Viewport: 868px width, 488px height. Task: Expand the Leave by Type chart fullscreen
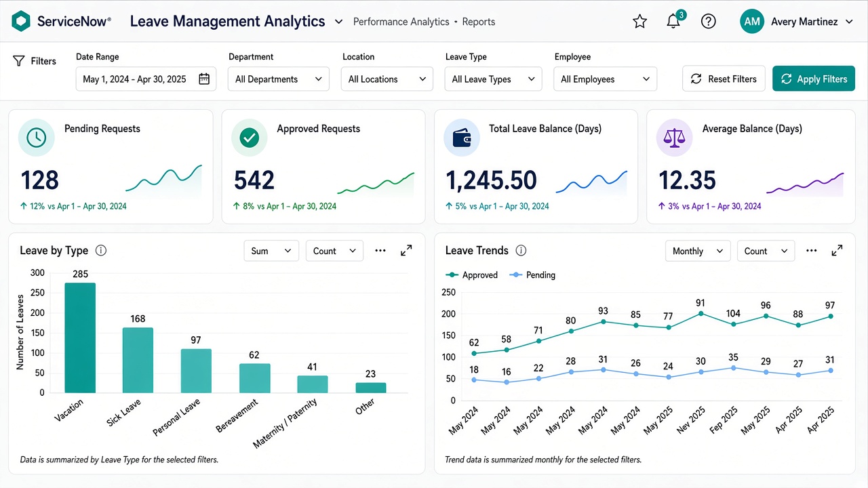406,251
